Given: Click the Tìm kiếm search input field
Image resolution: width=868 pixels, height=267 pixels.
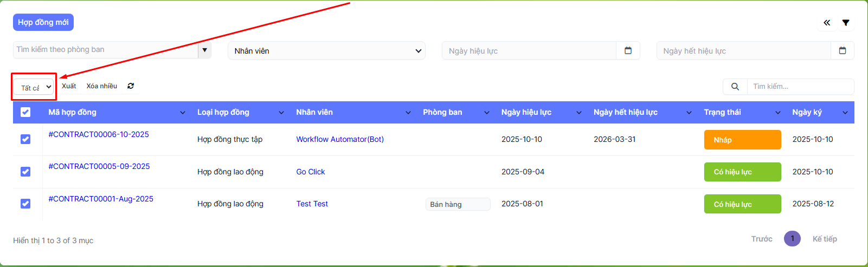Looking at the screenshot, I should click(x=800, y=87).
